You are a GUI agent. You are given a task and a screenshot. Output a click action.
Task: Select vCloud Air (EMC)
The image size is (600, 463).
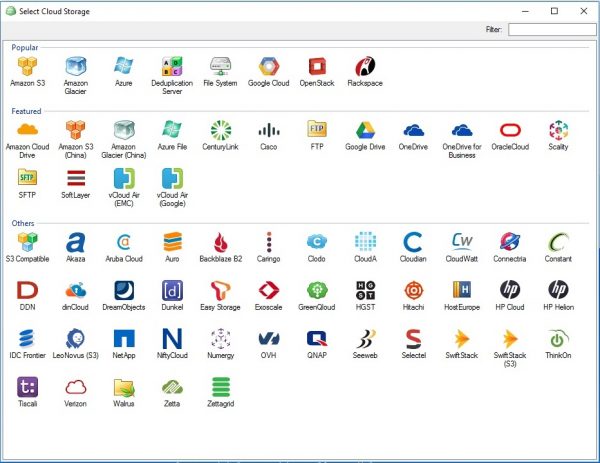(x=124, y=178)
